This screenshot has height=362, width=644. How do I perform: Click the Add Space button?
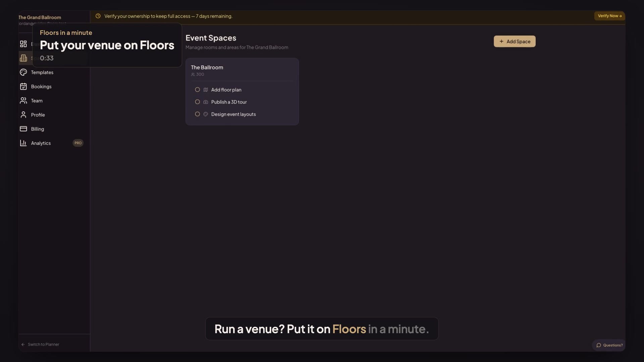click(515, 41)
